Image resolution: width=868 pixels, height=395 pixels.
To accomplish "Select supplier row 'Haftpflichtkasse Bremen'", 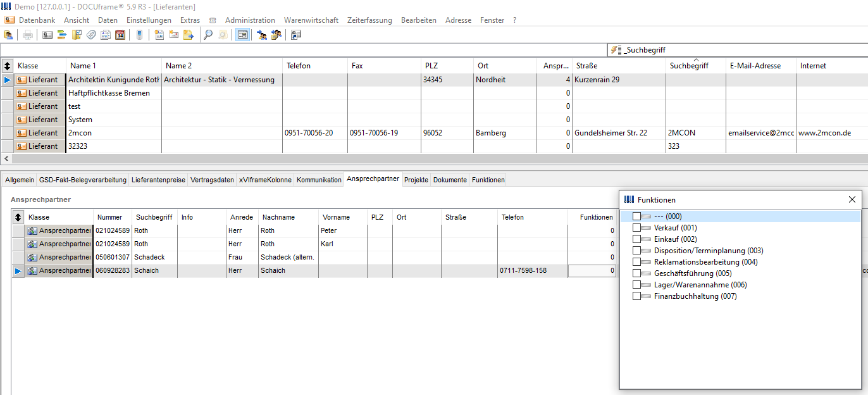I will (434, 93).
